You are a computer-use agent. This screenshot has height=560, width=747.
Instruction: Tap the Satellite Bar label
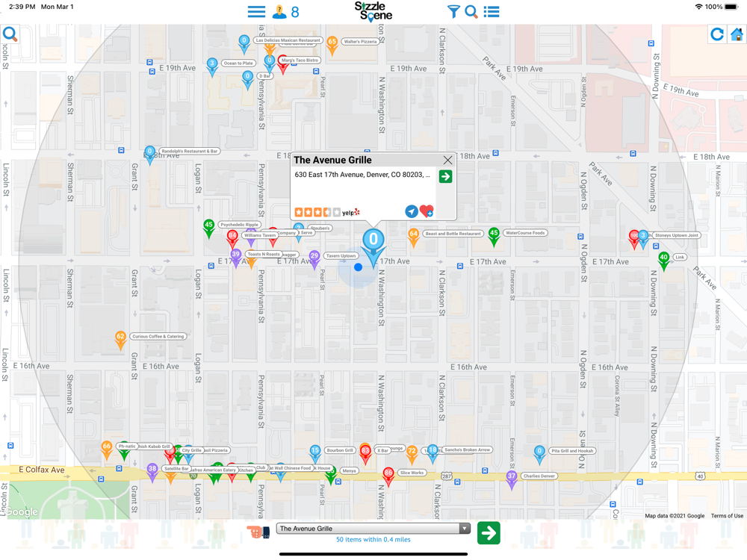(176, 469)
